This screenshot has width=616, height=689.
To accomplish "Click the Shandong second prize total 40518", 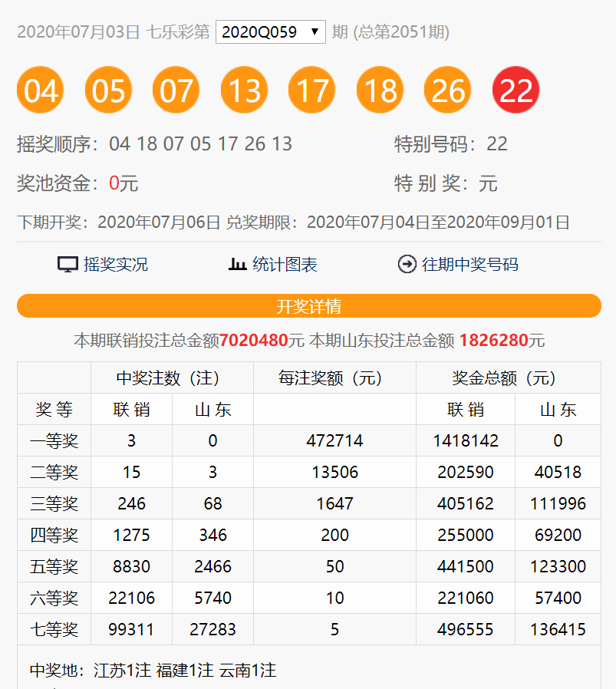I will coord(558,473).
